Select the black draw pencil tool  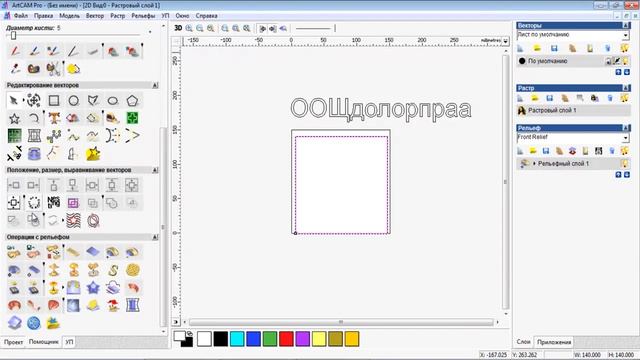tap(73, 51)
